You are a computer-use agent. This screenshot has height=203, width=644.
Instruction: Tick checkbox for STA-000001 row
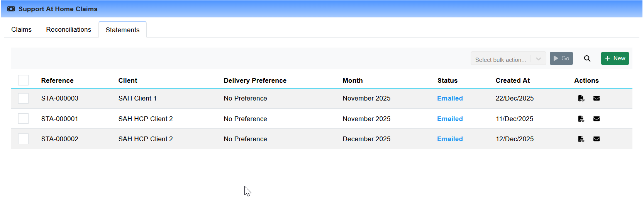click(x=24, y=118)
